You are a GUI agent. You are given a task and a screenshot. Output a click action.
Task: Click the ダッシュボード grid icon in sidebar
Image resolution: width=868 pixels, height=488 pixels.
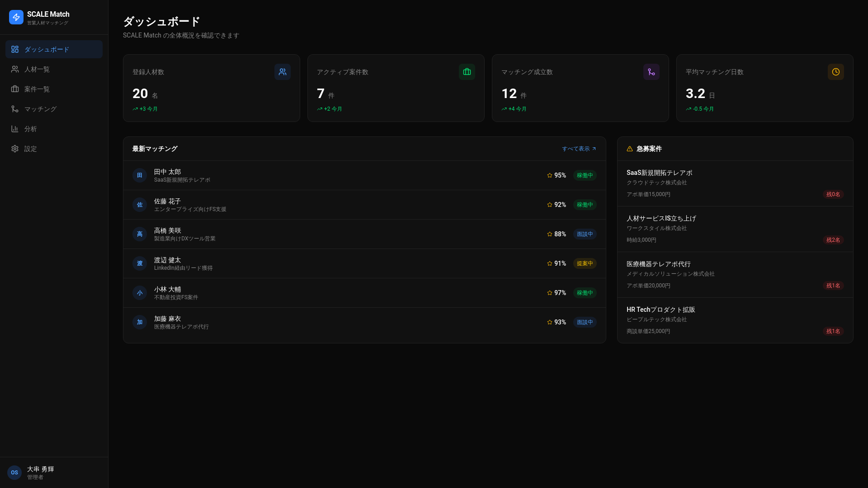point(15,49)
